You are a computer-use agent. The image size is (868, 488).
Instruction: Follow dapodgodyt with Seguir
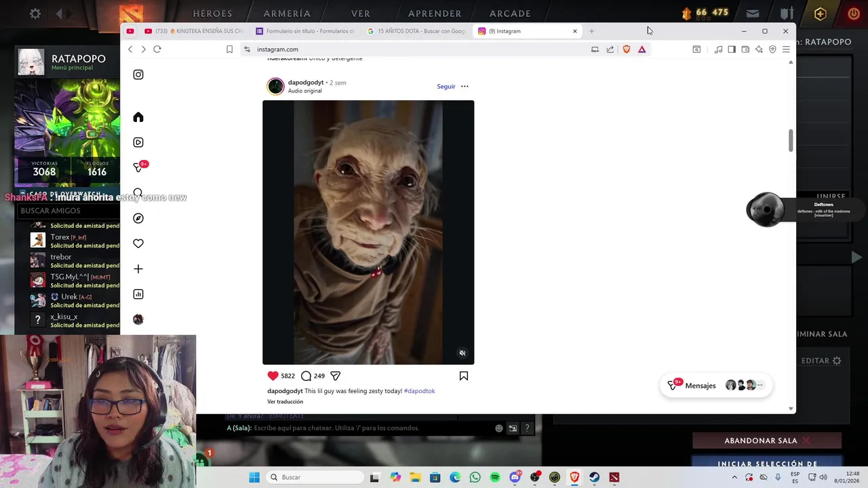[x=446, y=86]
